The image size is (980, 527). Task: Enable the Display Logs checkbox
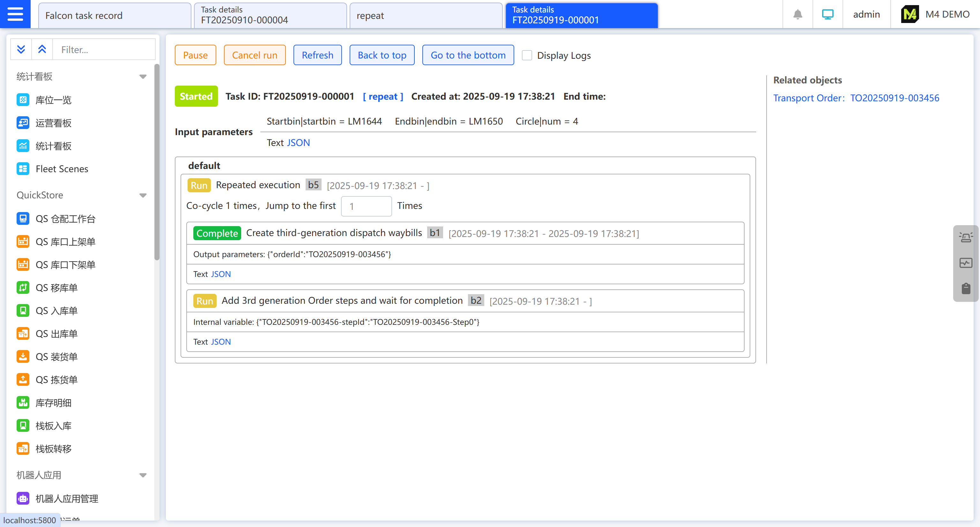(527, 56)
